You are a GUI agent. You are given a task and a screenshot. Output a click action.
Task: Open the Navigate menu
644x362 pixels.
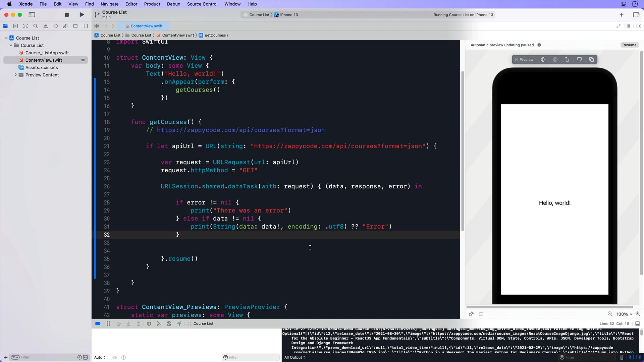click(x=109, y=4)
